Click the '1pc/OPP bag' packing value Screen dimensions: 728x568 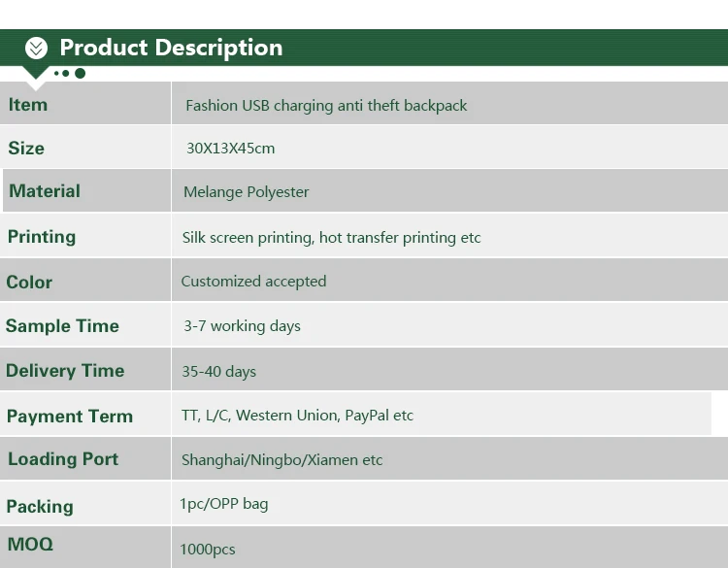[x=223, y=504]
